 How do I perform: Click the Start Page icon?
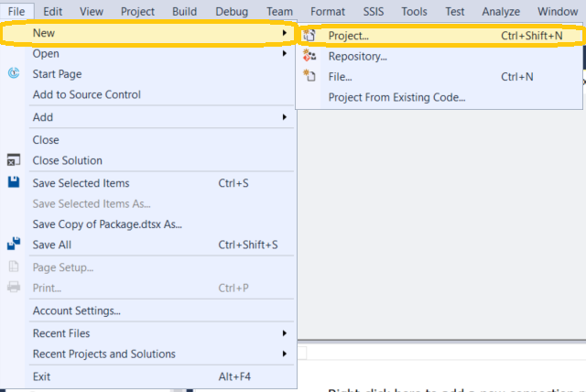pyautogui.click(x=14, y=74)
